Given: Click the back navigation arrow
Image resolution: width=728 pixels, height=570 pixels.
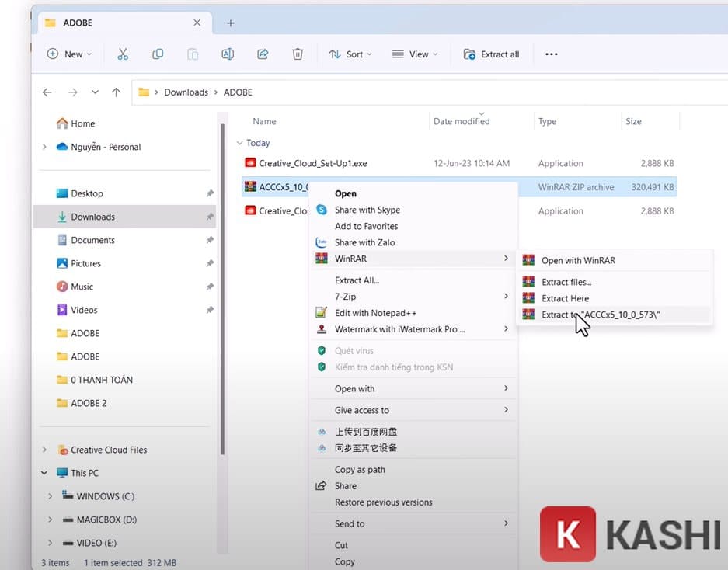Looking at the screenshot, I should pos(47,92).
